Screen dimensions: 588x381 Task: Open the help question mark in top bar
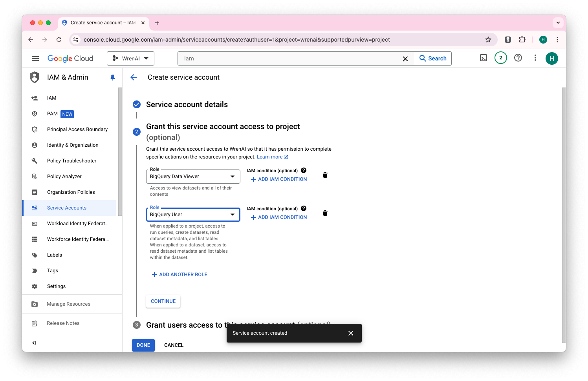click(518, 58)
